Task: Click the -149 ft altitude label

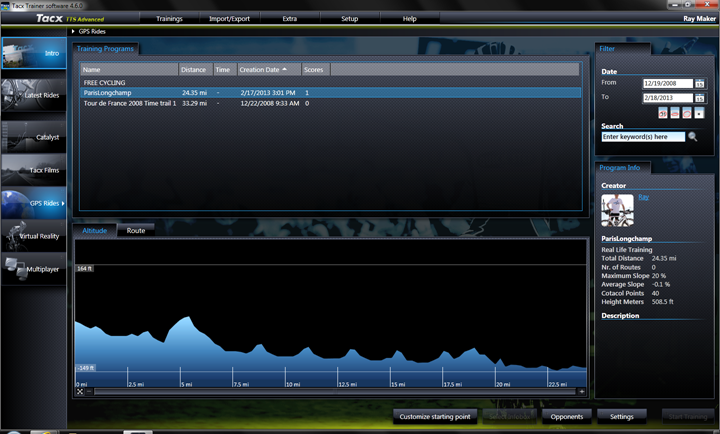Action: pos(85,368)
